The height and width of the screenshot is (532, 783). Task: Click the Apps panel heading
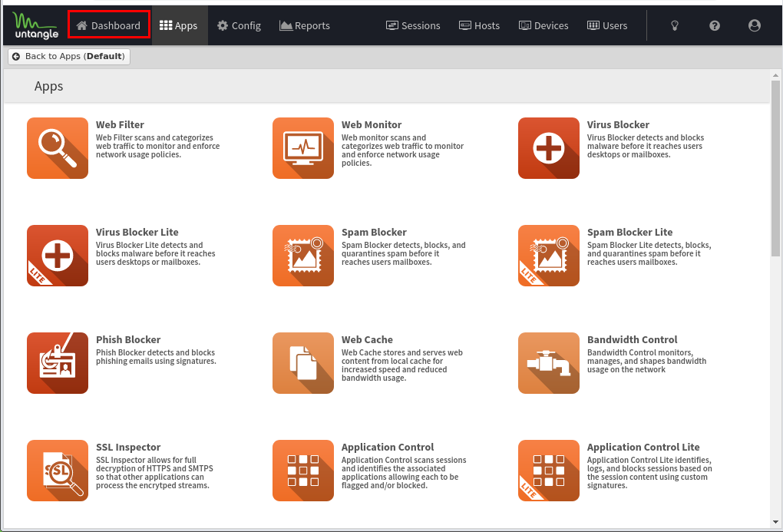[x=48, y=87]
